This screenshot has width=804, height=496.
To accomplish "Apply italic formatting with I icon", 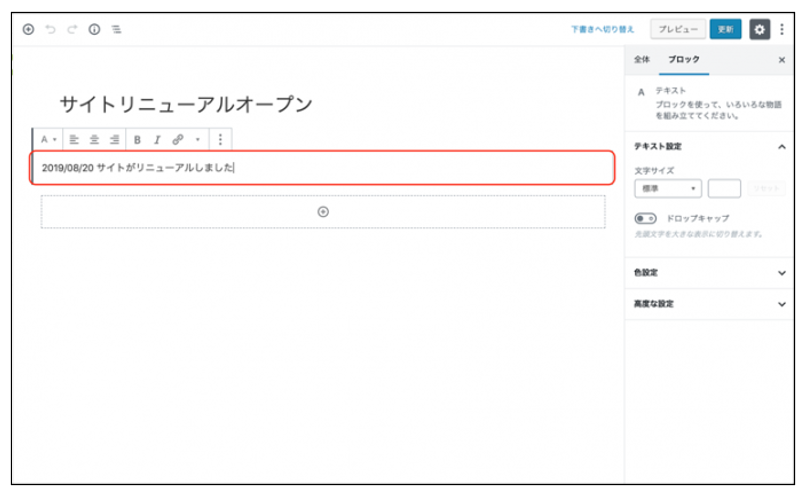I will pyautogui.click(x=157, y=139).
